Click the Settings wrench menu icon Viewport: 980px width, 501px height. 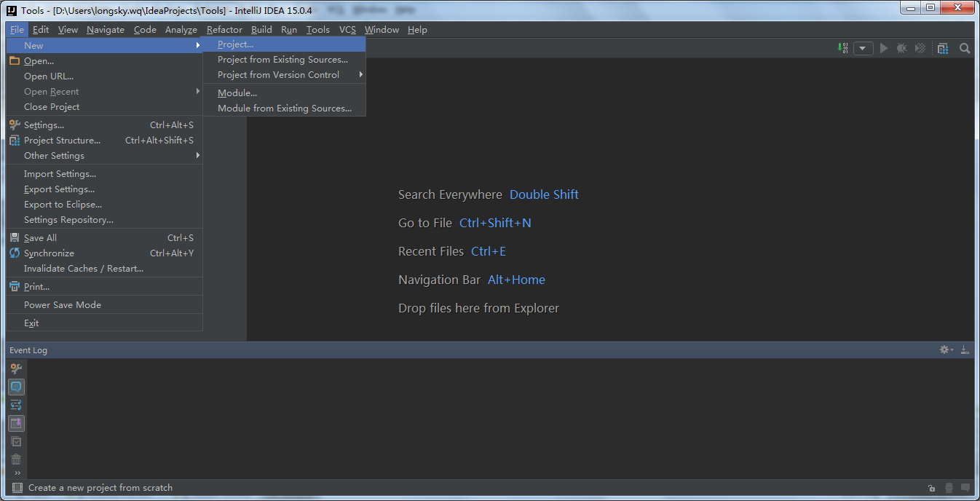[15, 125]
